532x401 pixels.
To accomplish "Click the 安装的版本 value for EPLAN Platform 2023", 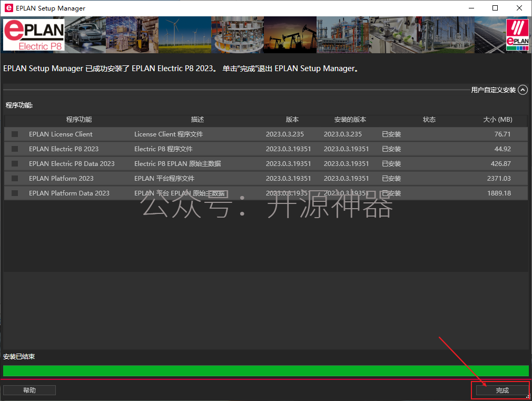I will pyautogui.click(x=347, y=178).
